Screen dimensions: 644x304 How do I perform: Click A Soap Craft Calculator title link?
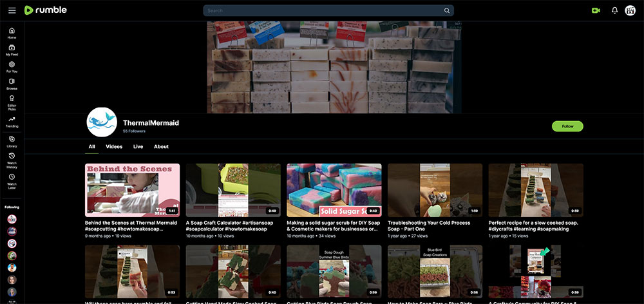[231, 225]
